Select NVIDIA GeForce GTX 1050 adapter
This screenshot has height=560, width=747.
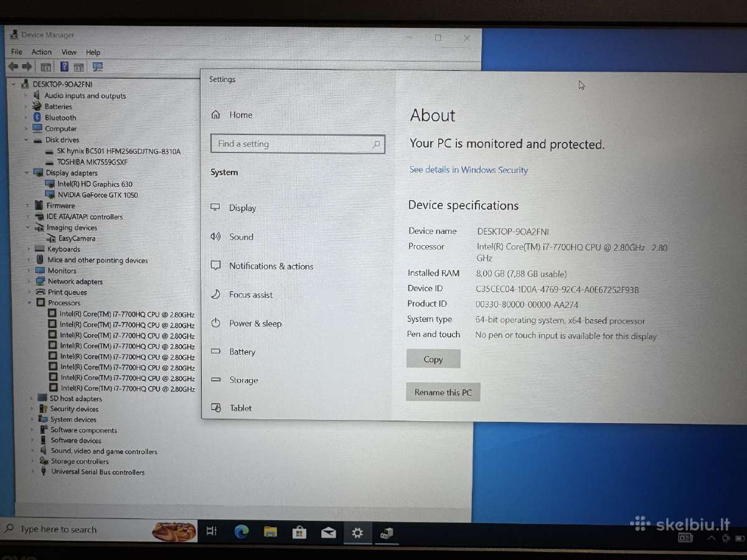[98, 195]
